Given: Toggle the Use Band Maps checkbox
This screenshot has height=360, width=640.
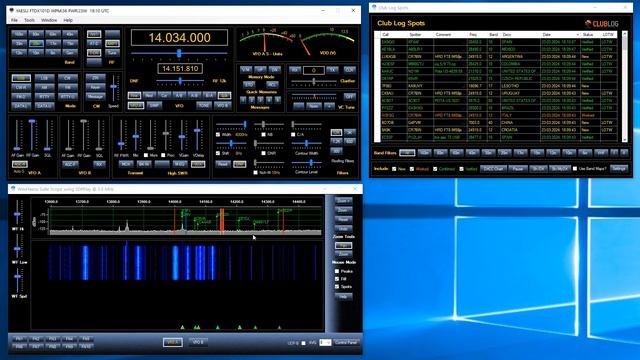Looking at the screenshot, I should click(575, 169).
